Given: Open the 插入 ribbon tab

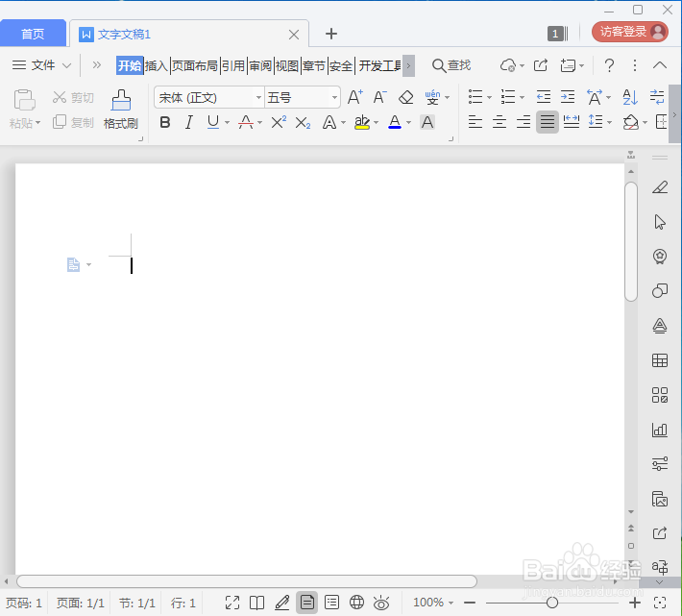Looking at the screenshot, I should point(157,65).
